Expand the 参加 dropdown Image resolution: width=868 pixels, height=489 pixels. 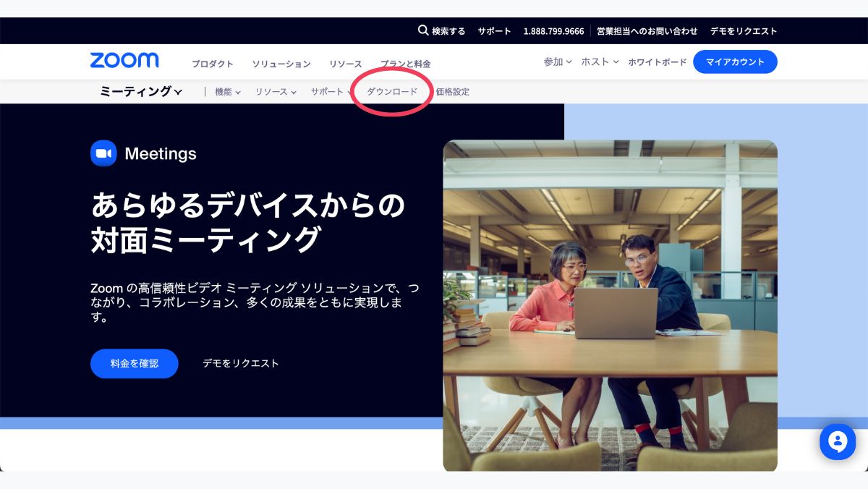coord(558,62)
